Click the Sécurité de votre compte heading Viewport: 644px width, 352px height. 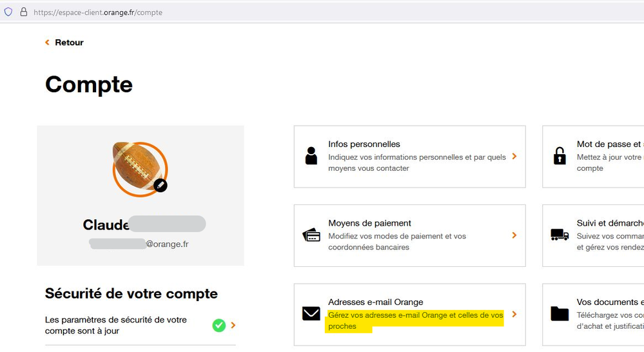(132, 294)
